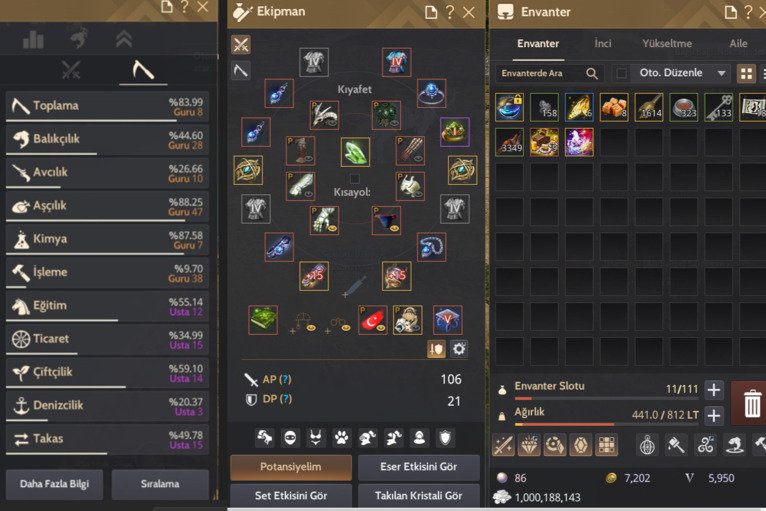766x511 pixels.
Task: Select the crossed swords combat icon in Ekipman
Action: click(x=240, y=45)
